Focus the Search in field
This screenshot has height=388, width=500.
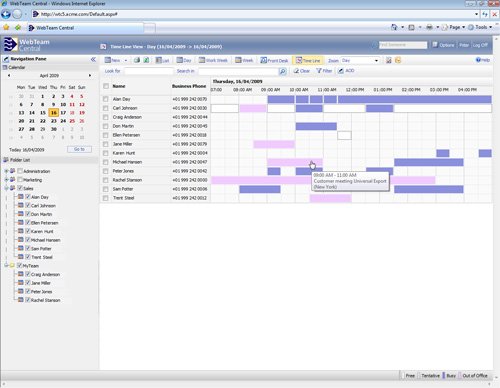click(239, 71)
